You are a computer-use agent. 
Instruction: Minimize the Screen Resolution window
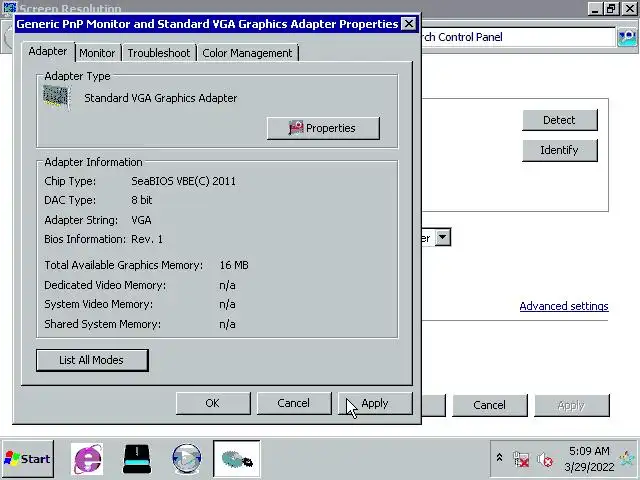click(595, 9)
